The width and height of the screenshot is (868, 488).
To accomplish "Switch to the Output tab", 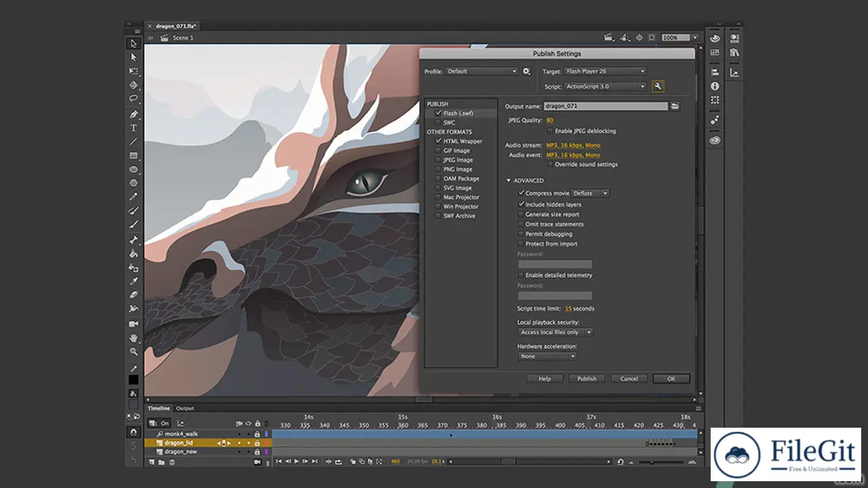I will [x=185, y=408].
